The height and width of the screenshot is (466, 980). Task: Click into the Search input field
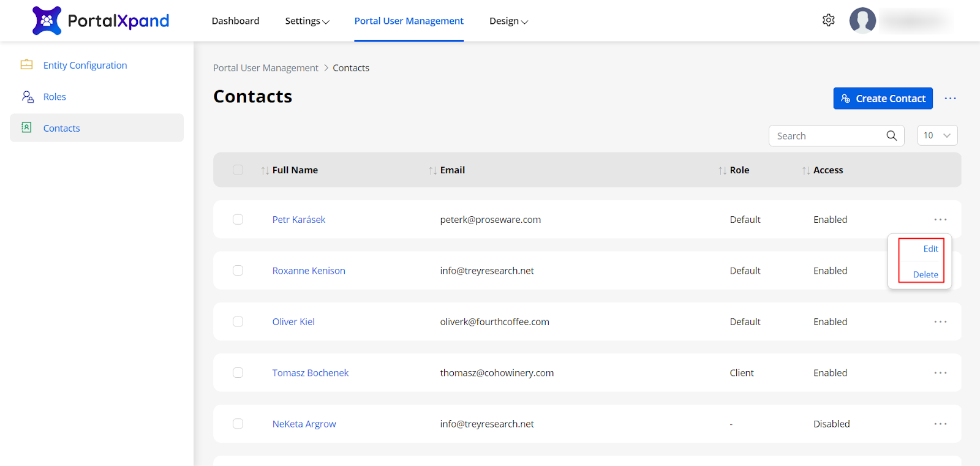click(x=827, y=136)
